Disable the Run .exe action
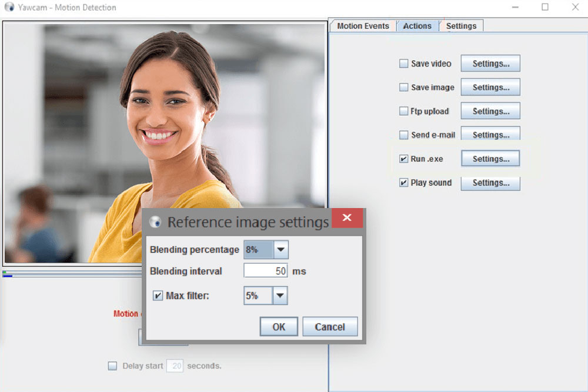 click(x=403, y=158)
